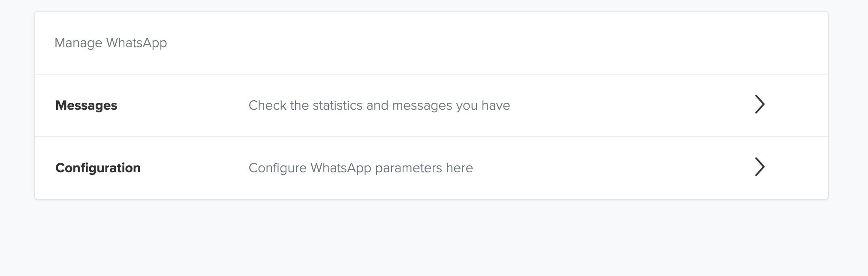Screen dimensions: 868x276
Task: Click empty space between Messages label and description
Action: 182,105
